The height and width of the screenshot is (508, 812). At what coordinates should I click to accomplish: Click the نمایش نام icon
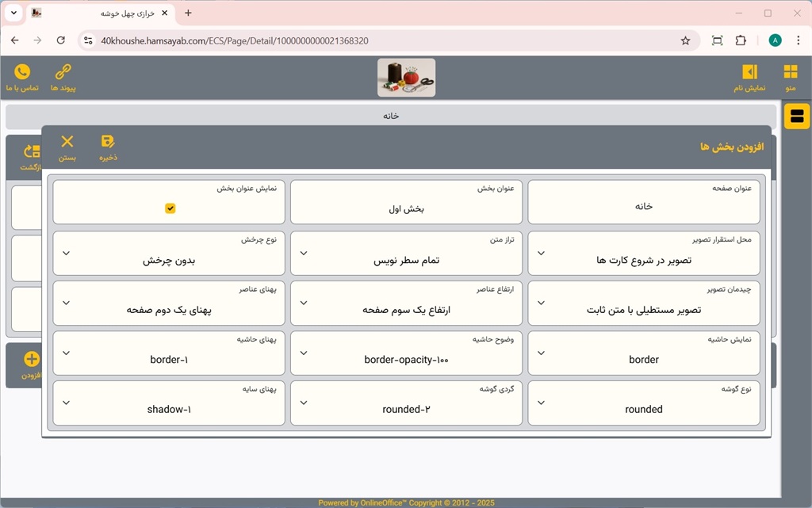pyautogui.click(x=749, y=72)
